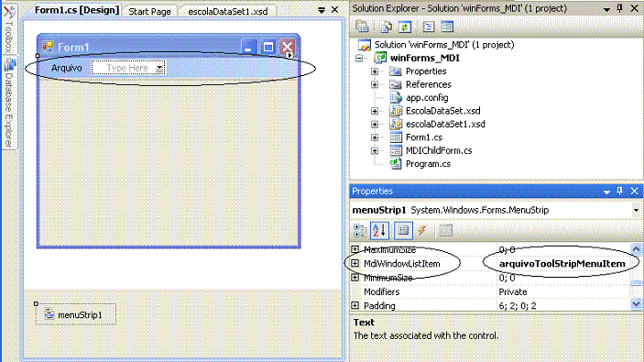This screenshot has width=644, height=362.
Task: Close the Properties panel
Action: click(x=635, y=191)
